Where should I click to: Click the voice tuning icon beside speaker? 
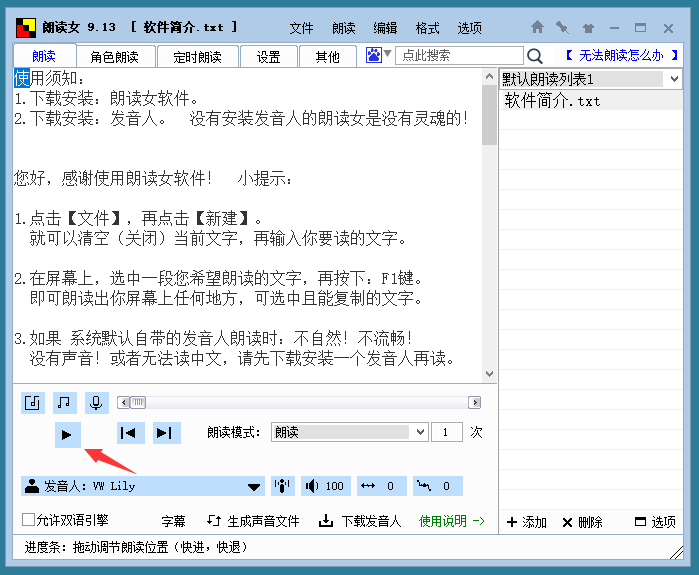click(x=283, y=486)
